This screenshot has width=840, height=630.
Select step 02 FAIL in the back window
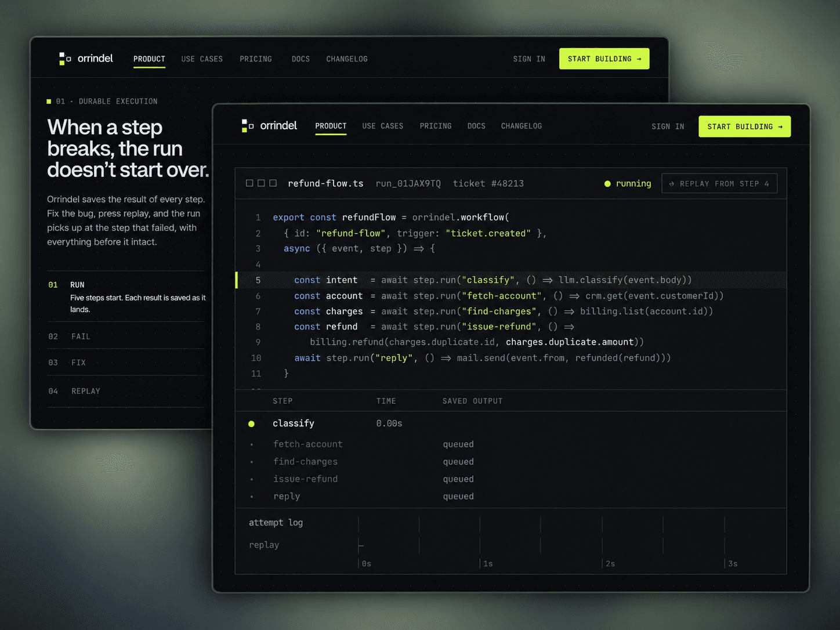click(126, 336)
